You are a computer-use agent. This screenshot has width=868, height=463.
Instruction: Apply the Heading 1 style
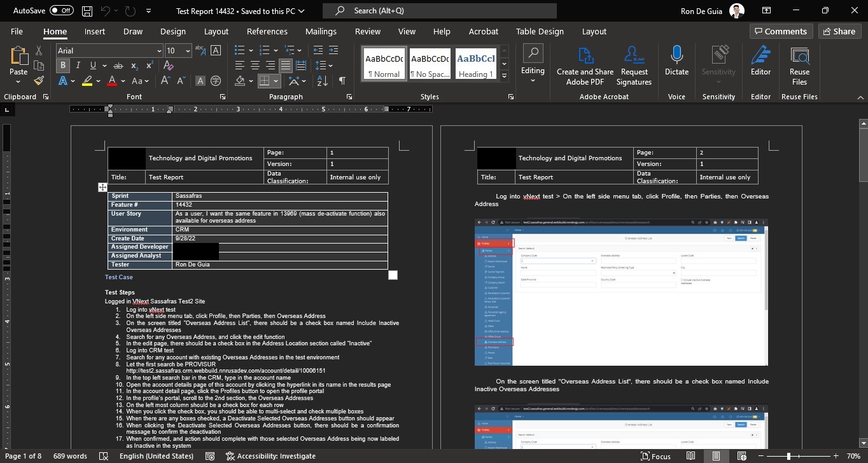pos(475,64)
